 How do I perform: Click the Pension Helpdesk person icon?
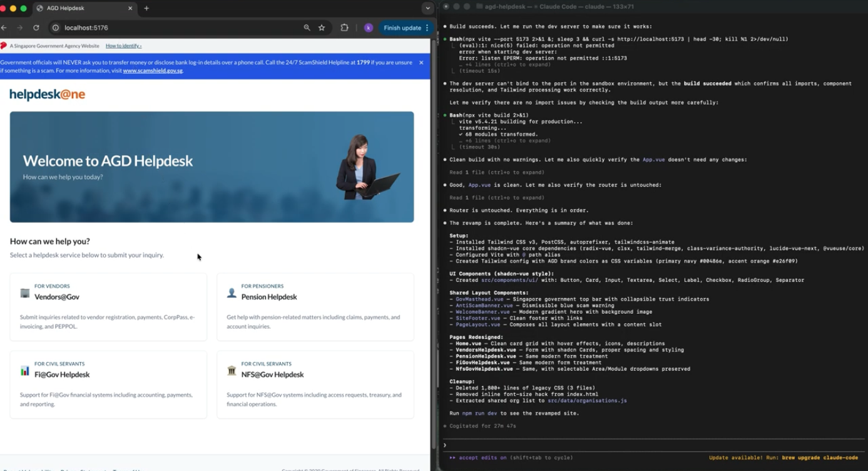(232, 292)
